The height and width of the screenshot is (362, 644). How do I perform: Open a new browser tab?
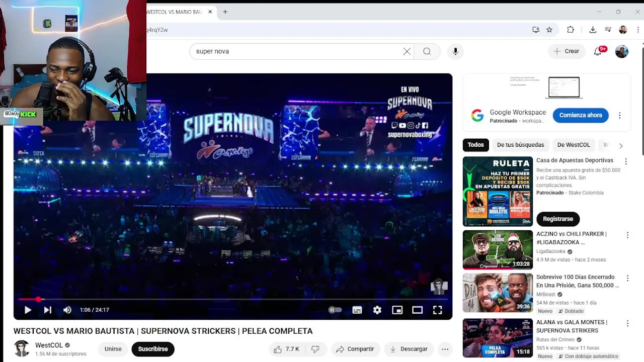tap(225, 12)
